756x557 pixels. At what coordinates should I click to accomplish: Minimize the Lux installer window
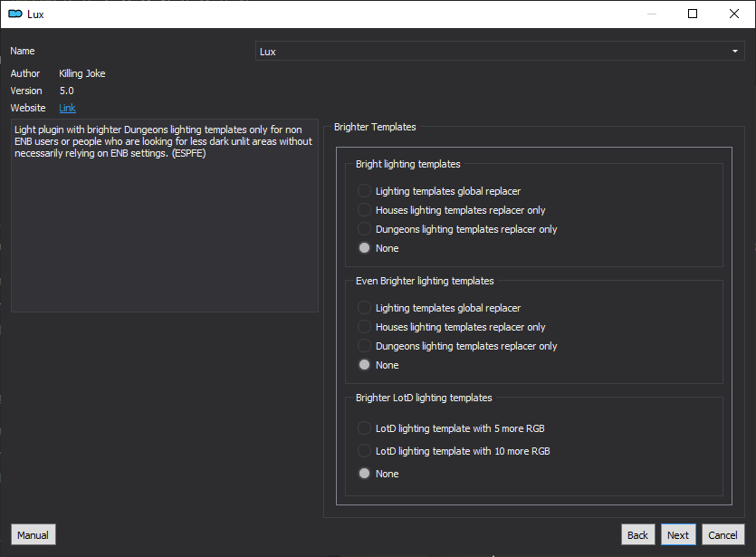click(652, 14)
